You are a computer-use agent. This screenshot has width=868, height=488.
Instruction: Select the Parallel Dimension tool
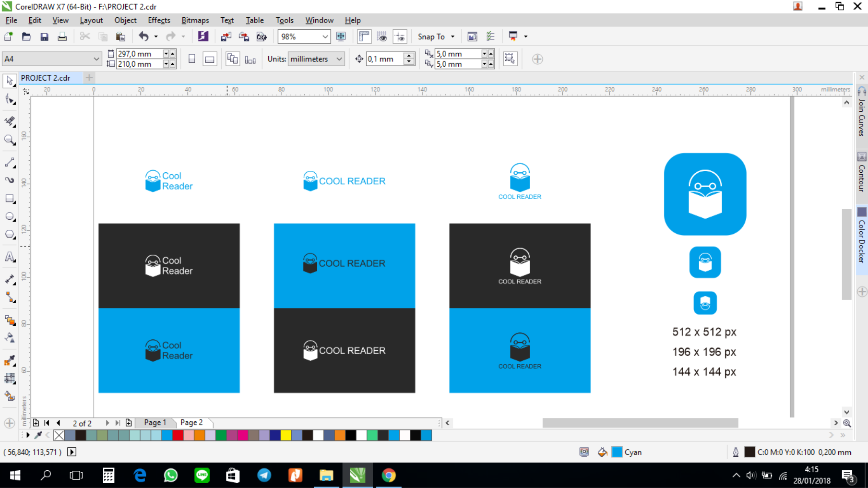click(x=9, y=279)
